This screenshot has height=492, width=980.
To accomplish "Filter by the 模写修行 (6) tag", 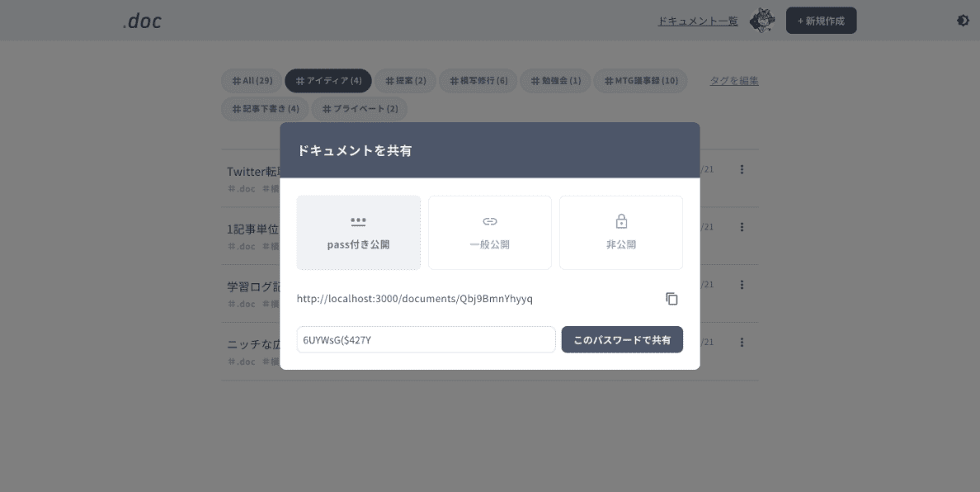I will coord(478,81).
